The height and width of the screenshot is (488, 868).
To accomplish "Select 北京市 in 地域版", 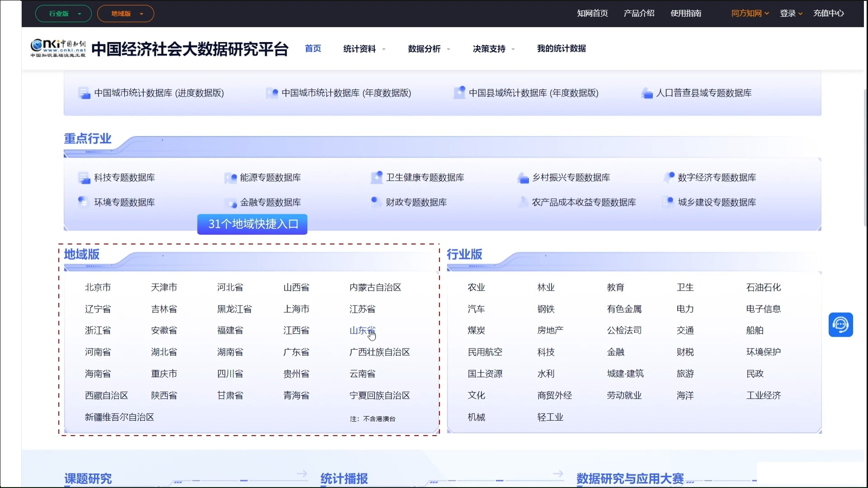I will pos(98,287).
